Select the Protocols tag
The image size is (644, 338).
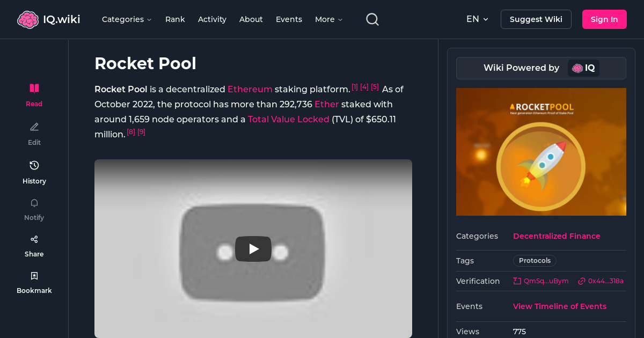535,260
